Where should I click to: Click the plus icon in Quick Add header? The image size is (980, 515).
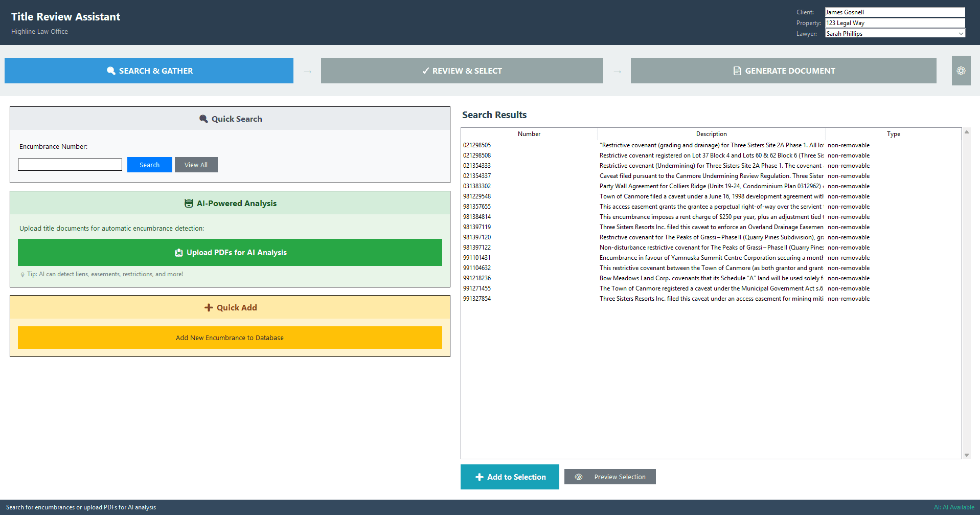click(209, 307)
